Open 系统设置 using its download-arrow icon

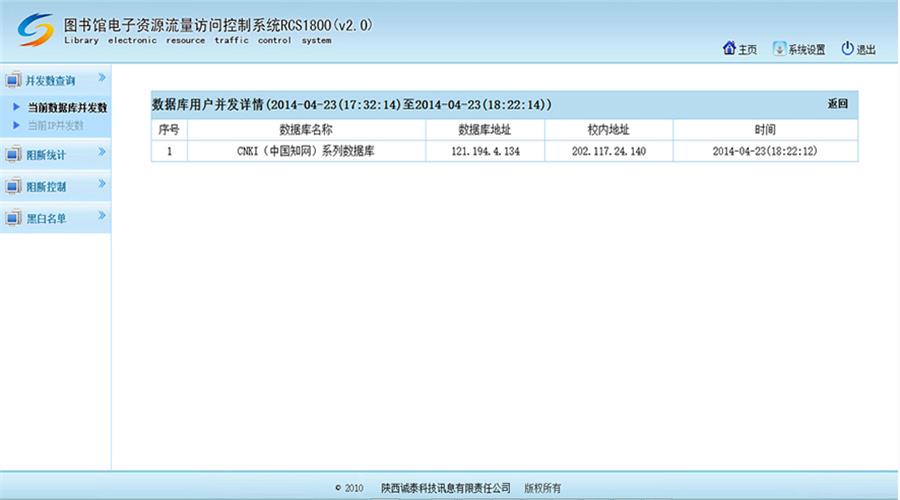[779, 49]
